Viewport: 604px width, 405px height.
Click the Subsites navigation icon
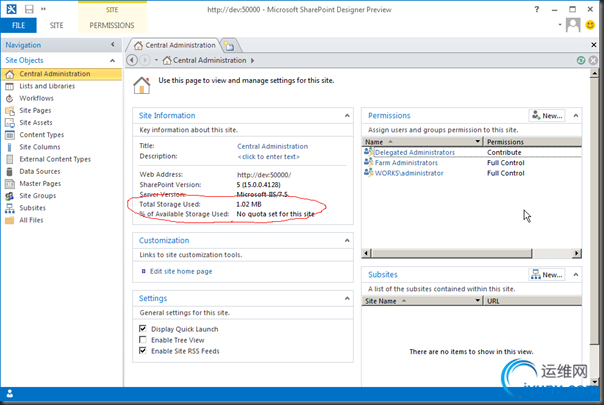click(x=10, y=208)
